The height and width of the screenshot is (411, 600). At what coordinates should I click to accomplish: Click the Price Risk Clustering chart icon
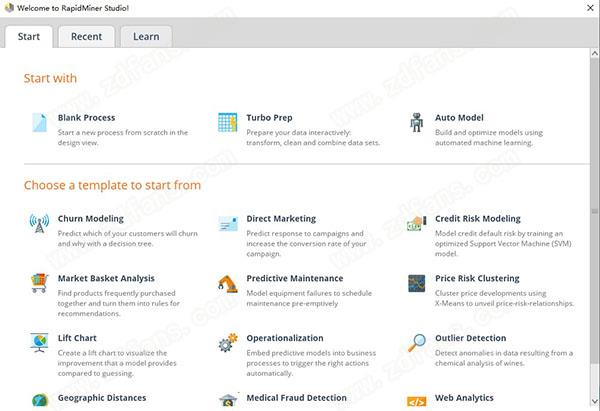[x=416, y=283]
